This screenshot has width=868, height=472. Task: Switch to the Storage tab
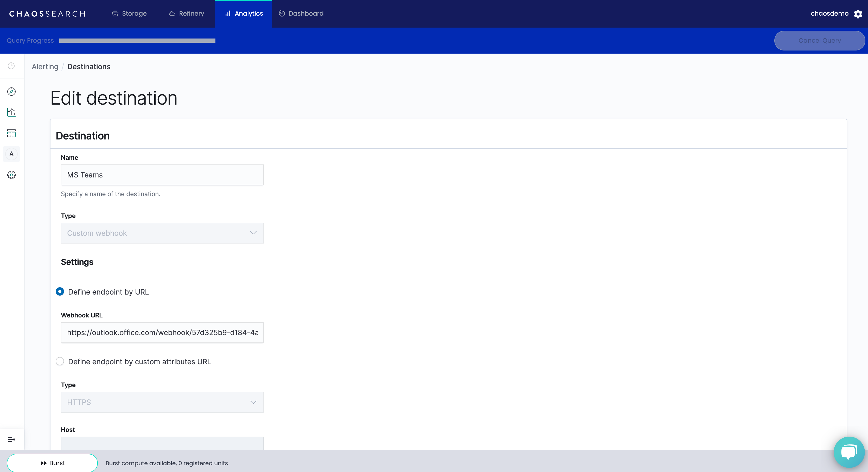point(129,14)
